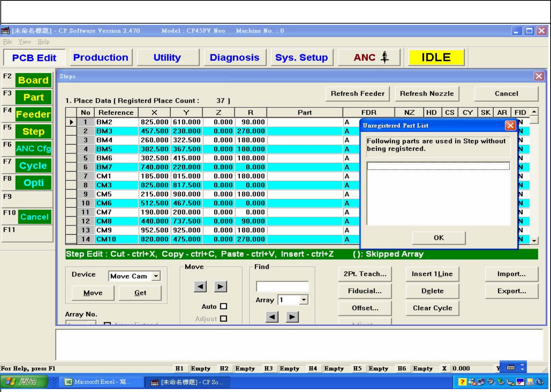Open the File menu
The width and height of the screenshot is (551, 392).
click(x=7, y=42)
